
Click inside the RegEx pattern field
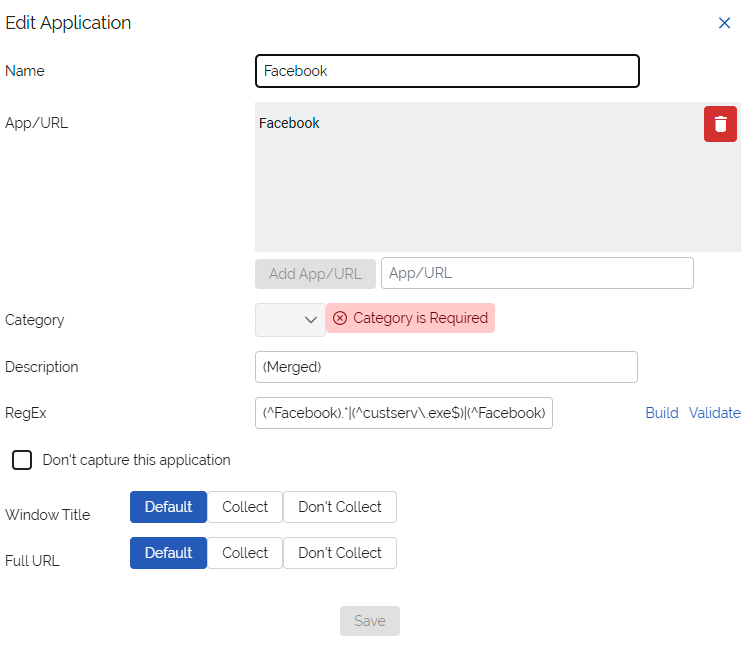coord(403,413)
